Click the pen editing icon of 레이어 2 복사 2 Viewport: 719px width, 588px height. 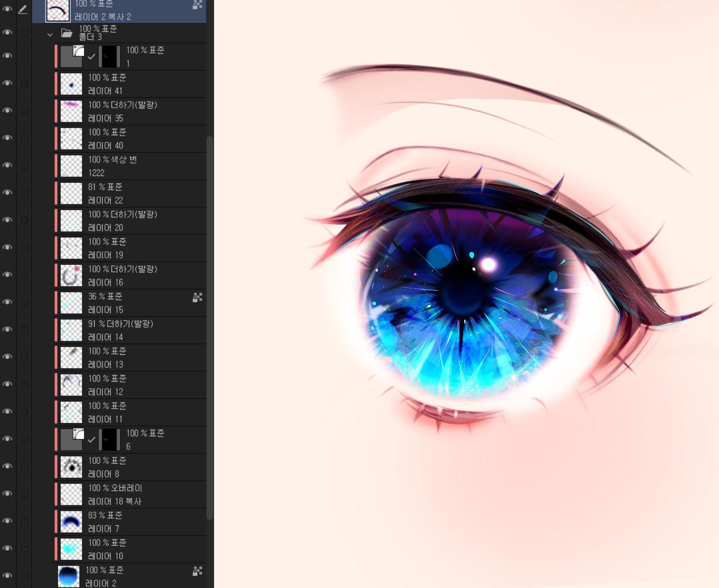[x=22, y=9]
